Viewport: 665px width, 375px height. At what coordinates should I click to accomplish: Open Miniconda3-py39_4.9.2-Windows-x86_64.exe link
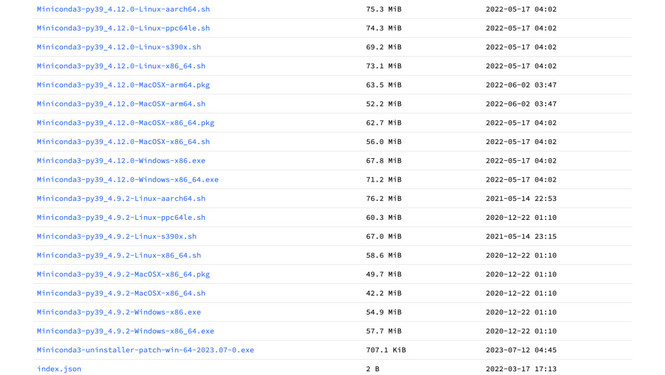tap(125, 331)
